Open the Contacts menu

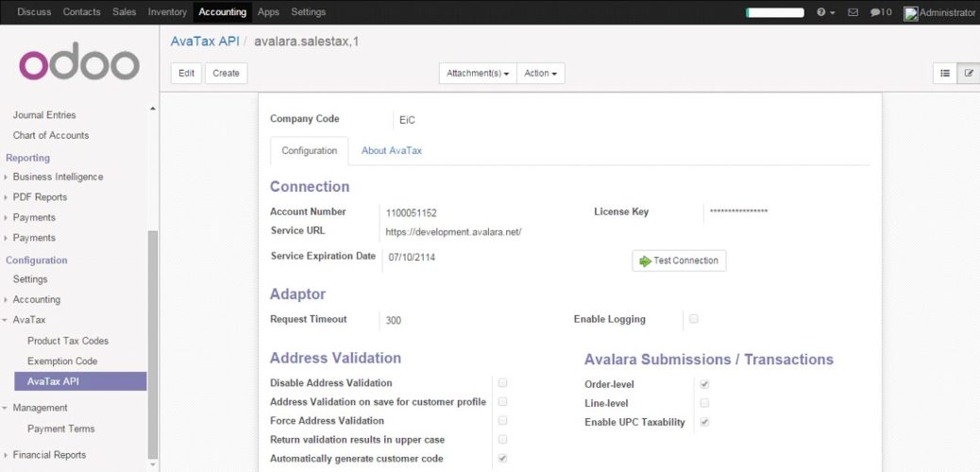click(x=82, y=12)
